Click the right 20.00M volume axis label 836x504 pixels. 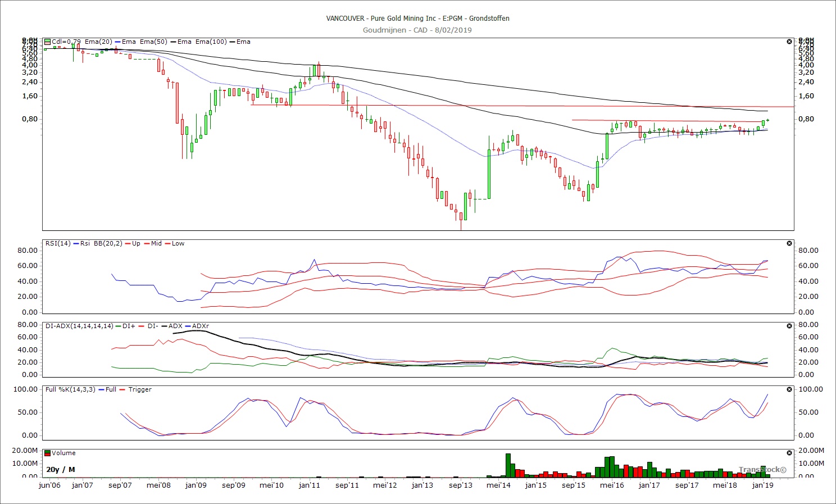coord(811,450)
